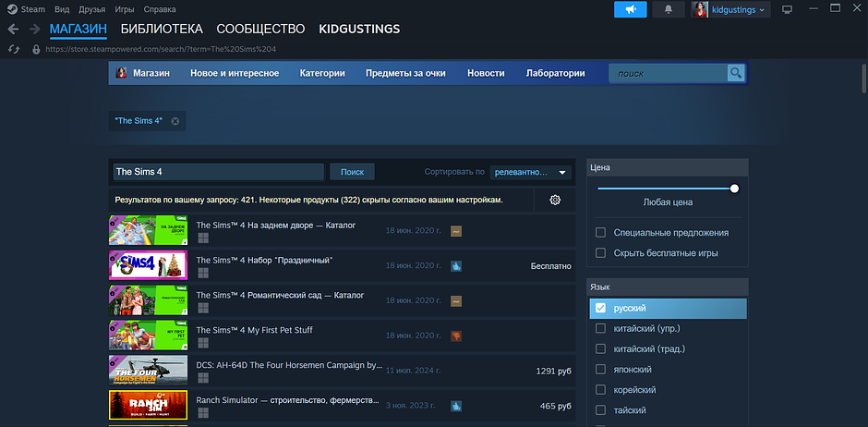The width and height of the screenshot is (868, 427).
Task: Click thumbs-up review icon for Ranch Simulator
Action: (x=456, y=406)
